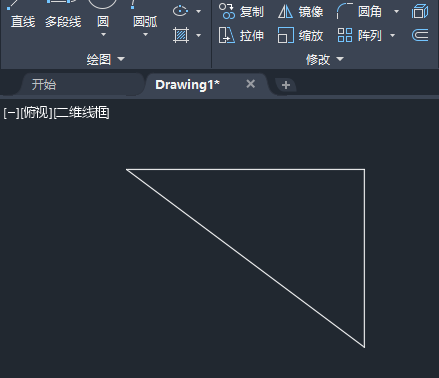This screenshot has width=439, height=378.
Task: Open the dropdown arrow under 圆弧
Action: (x=145, y=35)
